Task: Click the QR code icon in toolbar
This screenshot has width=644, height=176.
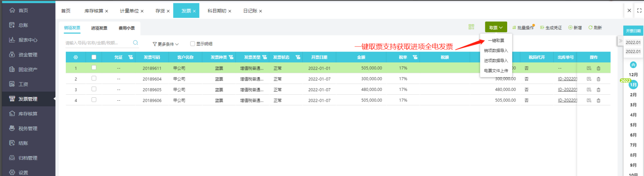Action: tap(471, 27)
